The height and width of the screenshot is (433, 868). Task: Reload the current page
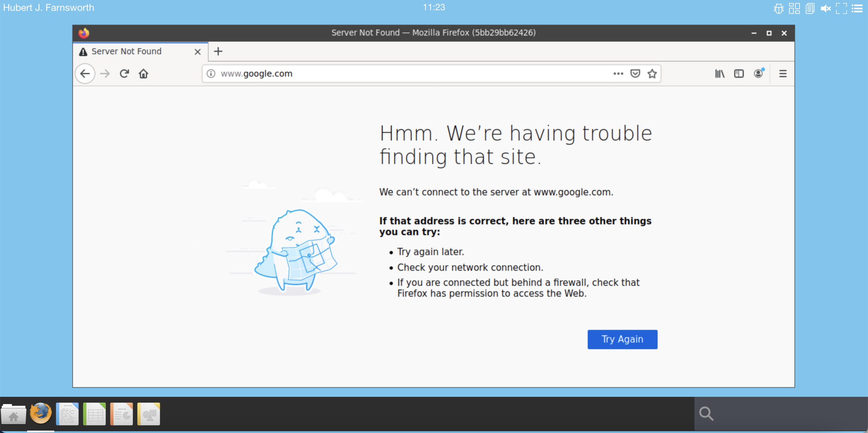(124, 74)
